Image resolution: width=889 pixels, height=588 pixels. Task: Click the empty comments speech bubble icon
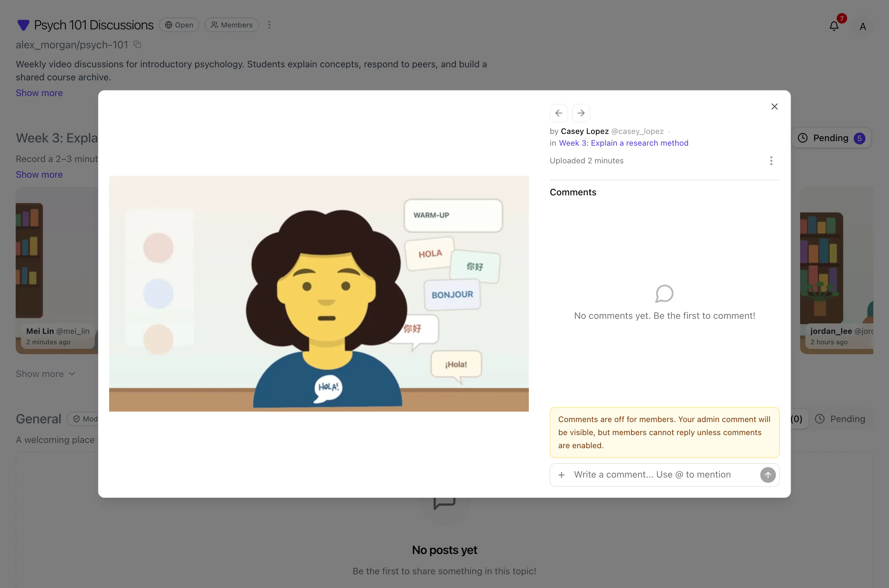tap(664, 294)
